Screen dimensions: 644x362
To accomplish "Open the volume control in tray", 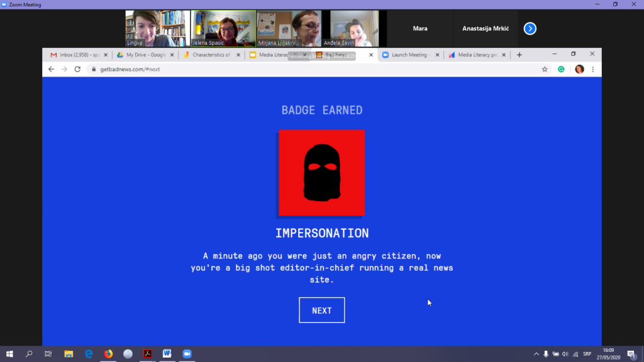I will tap(565, 354).
